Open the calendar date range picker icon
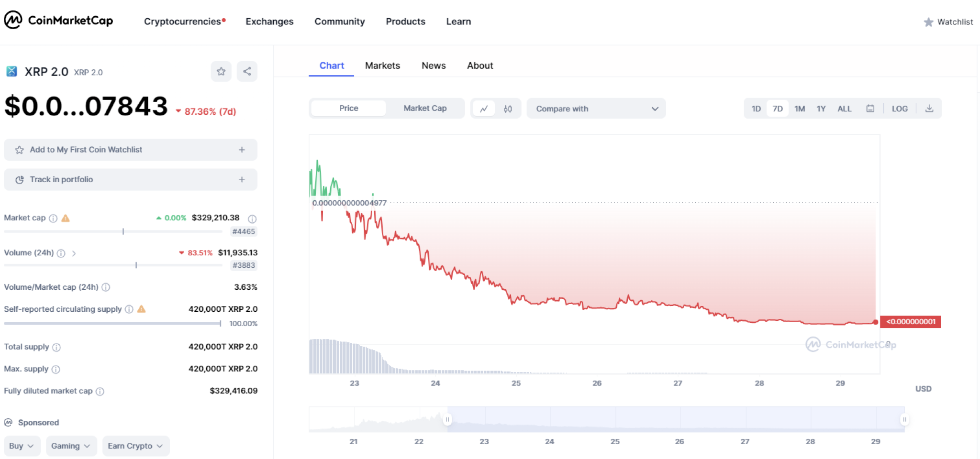Viewport: 980px width, 459px height. [871, 109]
